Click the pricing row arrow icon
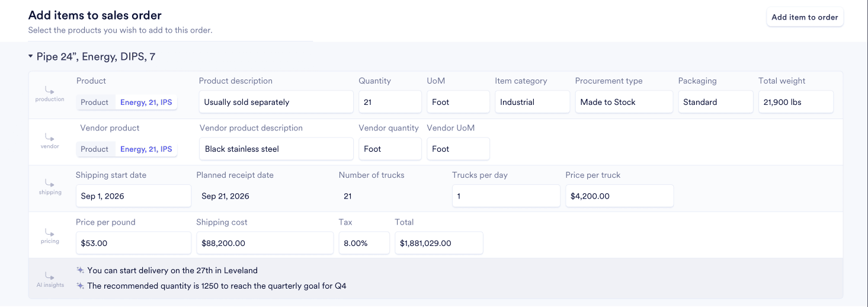The height and width of the screenshot is (307, 868). coord(50,232)
